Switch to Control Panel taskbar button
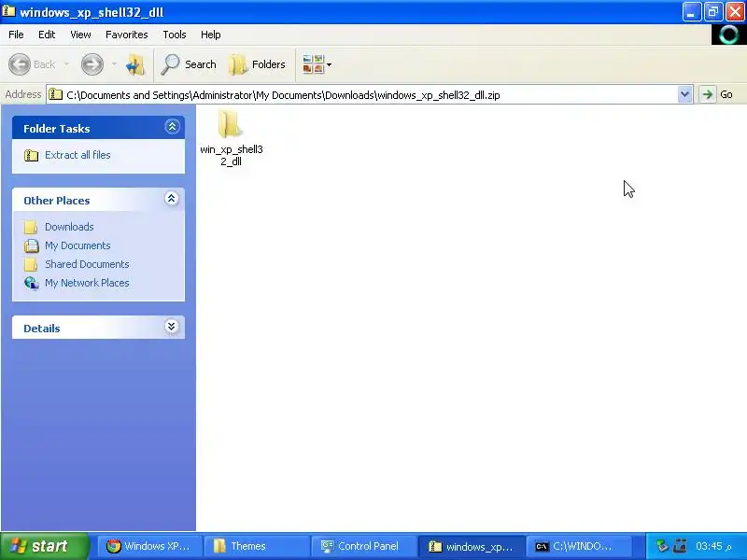 pos(364,546)
